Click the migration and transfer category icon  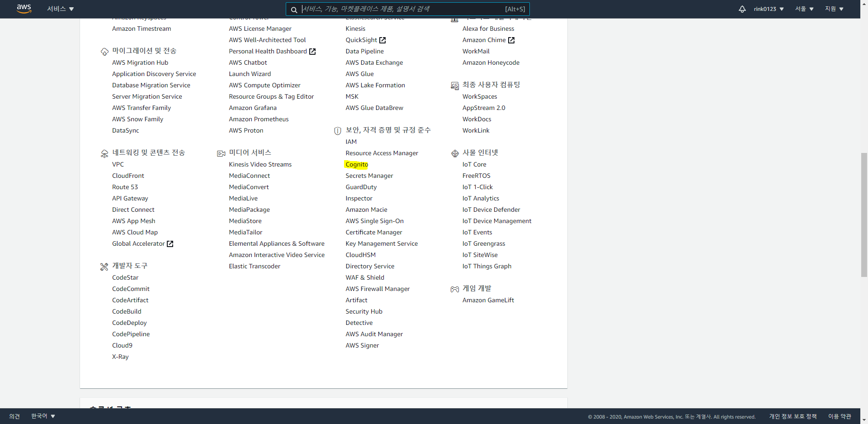(104, 52)
